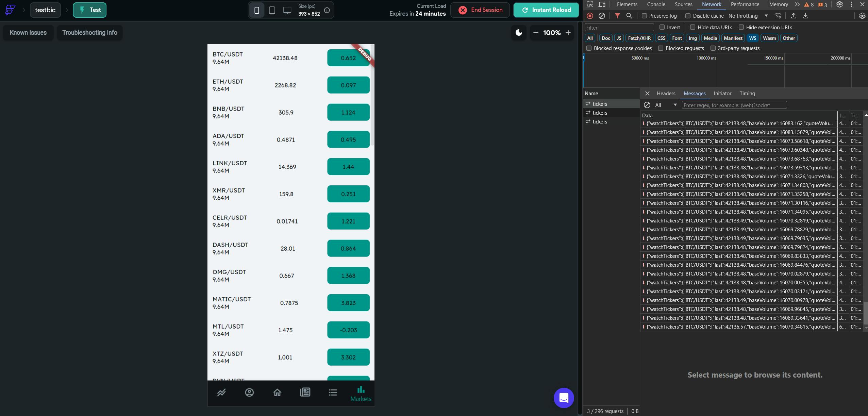
Task: Select the tablet device size icon
Action: pyautogui.click(x=272, y=10)
